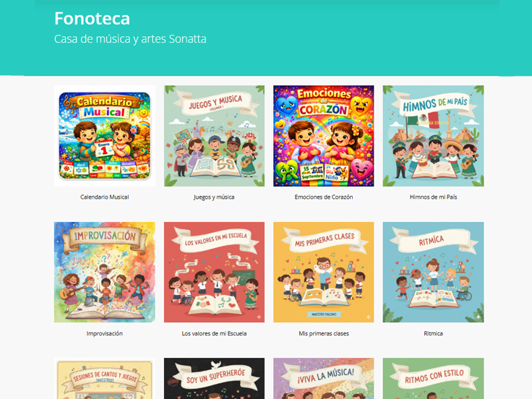
Task: Select the Improvisación album cover
Action: [x=105, y=272]
